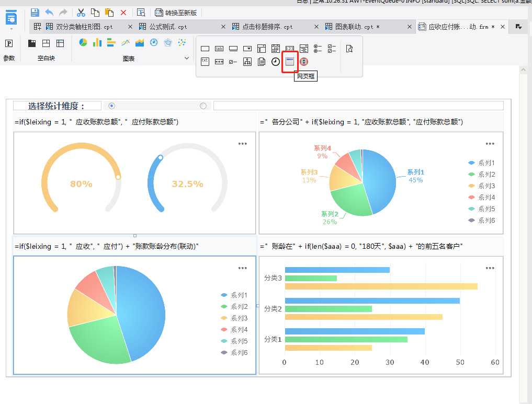The width and height of the screenshot is (532, 404).
Task: Pick the 'lab' label widget icon
Action: click(219, 49)
